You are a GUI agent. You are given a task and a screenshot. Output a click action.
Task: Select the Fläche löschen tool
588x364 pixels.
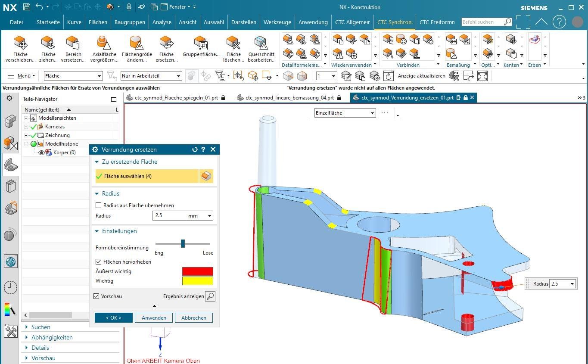pos(233,43)
